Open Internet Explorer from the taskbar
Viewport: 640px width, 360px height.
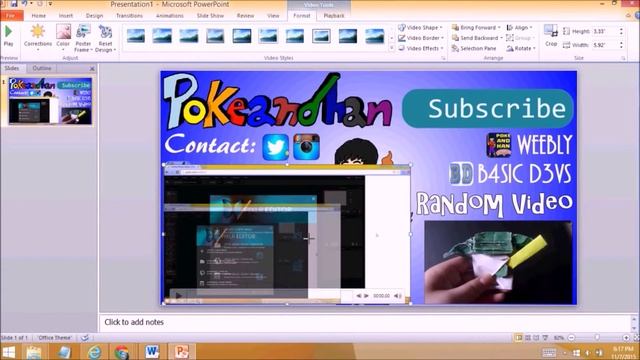[x=94, y=352]
